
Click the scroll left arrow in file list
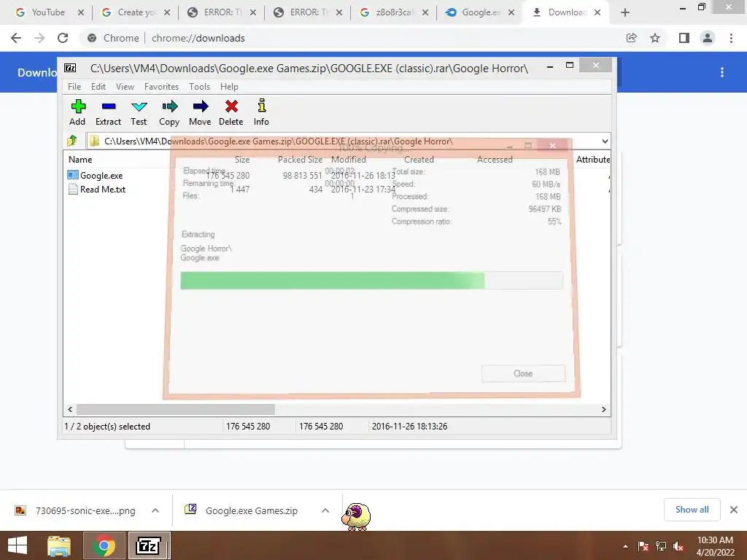point(71,410)
